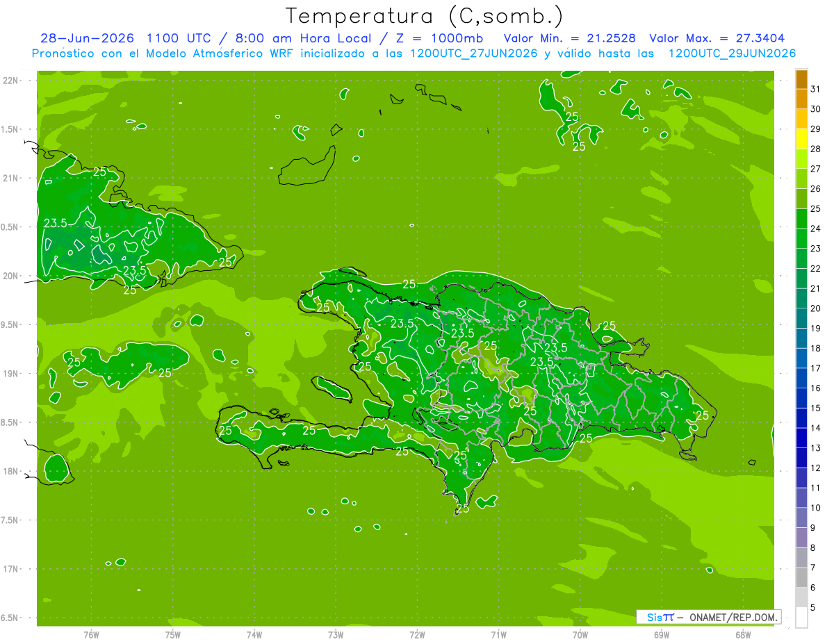Click the "21N" latitude axis label
Image resolution: width=834 pixels, height=644 pixels.
(10, 178)
